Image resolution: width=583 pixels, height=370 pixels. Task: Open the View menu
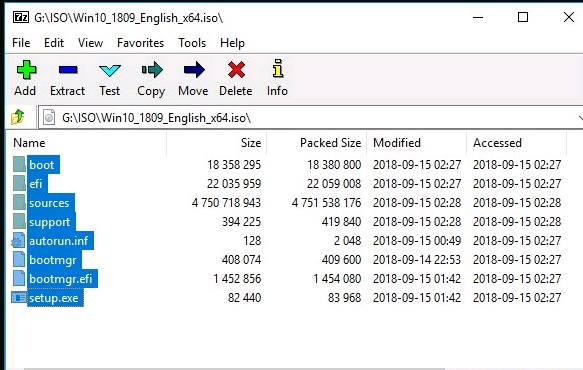click(x=90, y=43)
